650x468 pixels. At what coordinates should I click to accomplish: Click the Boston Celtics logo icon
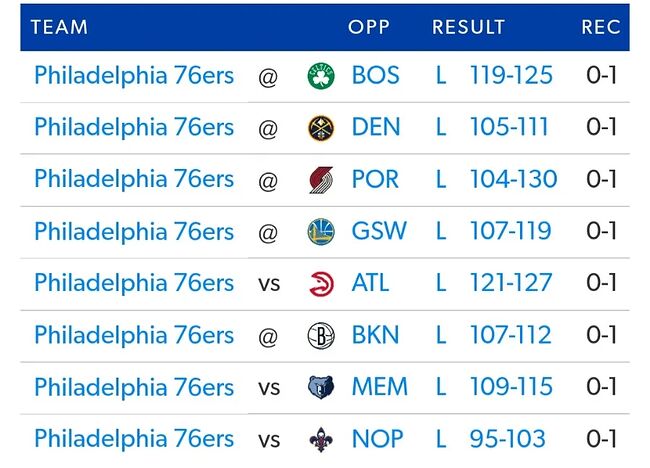(x=321, y=76)
